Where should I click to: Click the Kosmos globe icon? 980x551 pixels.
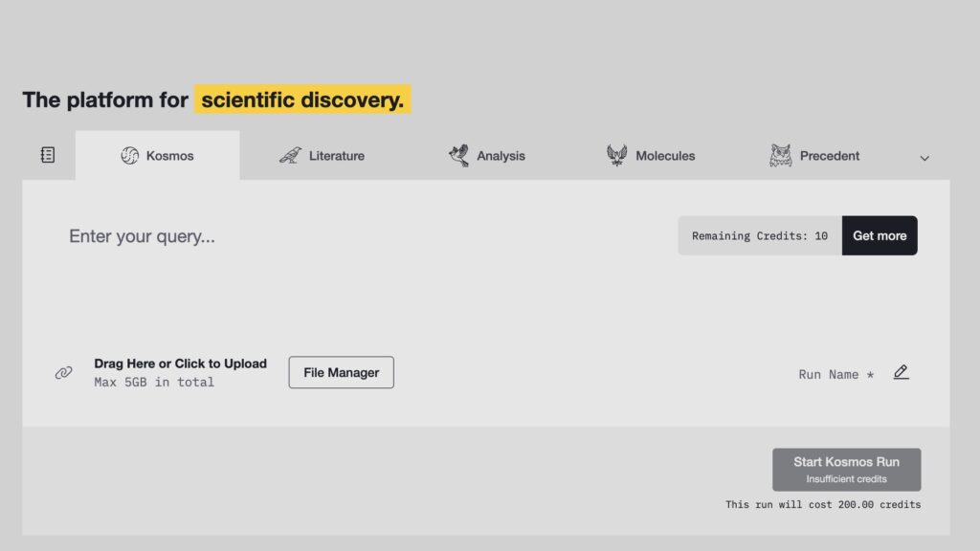[x=129, y=156]
